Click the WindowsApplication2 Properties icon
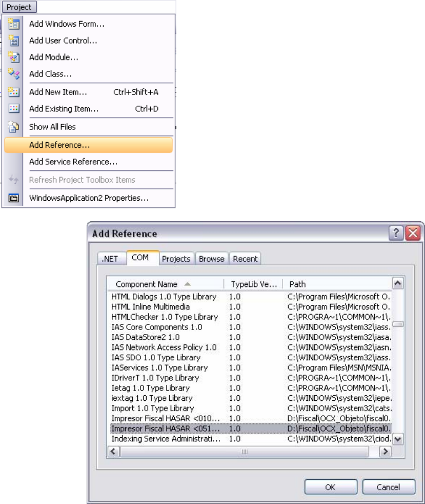Image resolution: width=425 pixels, height=504 pixels. pyautogui.click(x=13, y=198)
